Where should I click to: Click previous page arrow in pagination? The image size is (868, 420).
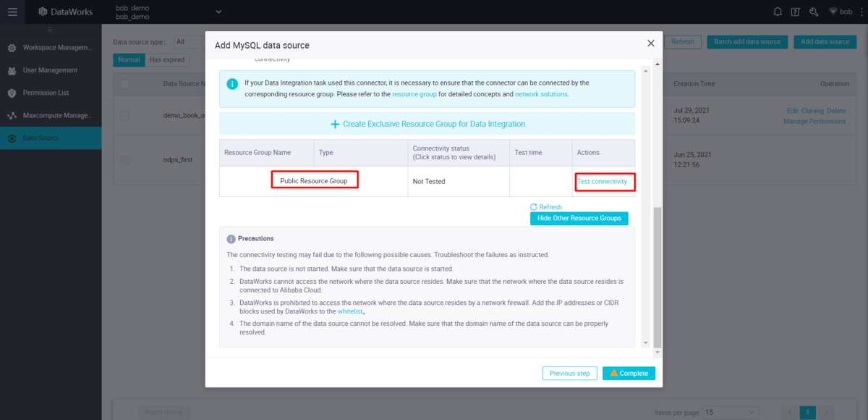[x=789, y=412]
